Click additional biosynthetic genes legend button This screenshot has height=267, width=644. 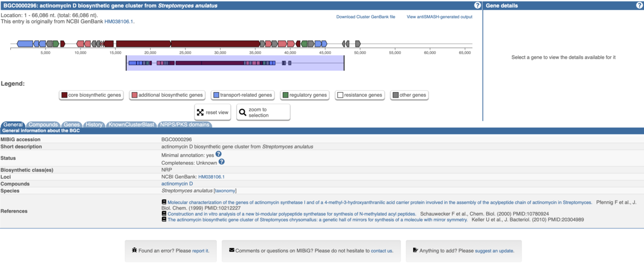click(167, 95)
